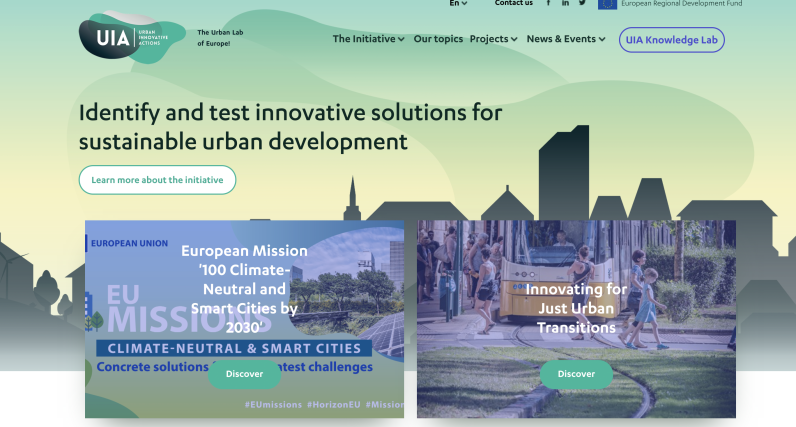The width and height of the screenshot is (796, 427).
Task: Open the UIA Urban Innovative Actions logo
Action: [132, 37]
